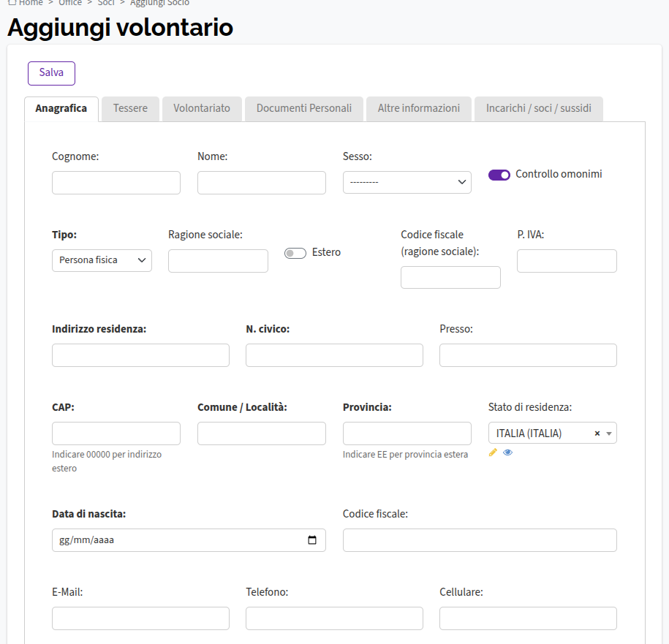
Task: Click the Telefono input field
Action: (335, 618)
